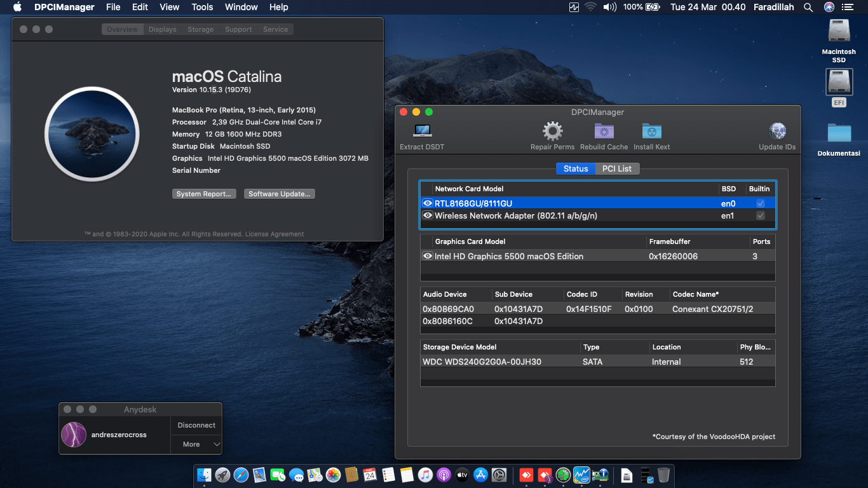Open Podcasts in the Dock

[x=444, y=475]
